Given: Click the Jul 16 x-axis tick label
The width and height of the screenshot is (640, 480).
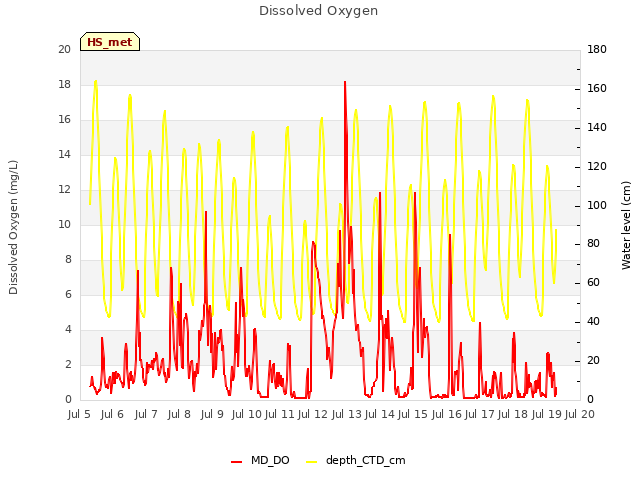Looking at the screenshot, I should coord(447,414).
